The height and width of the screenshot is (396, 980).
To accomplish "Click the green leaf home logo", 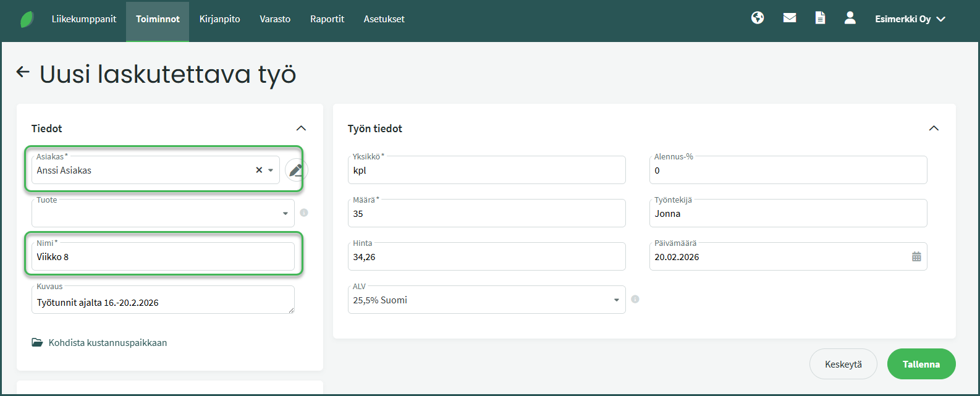I will 27,19.
